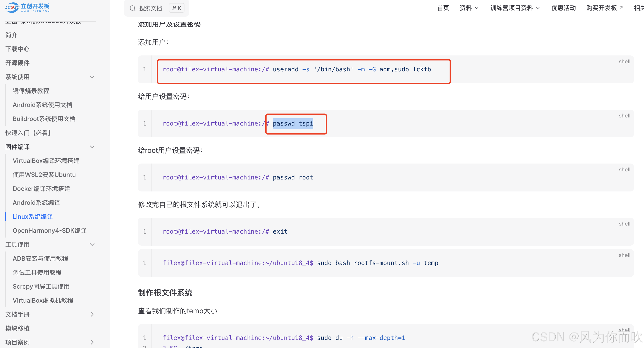
Task: Click the 给root用户设置密码 paragraph
Action: coord(170,150)
